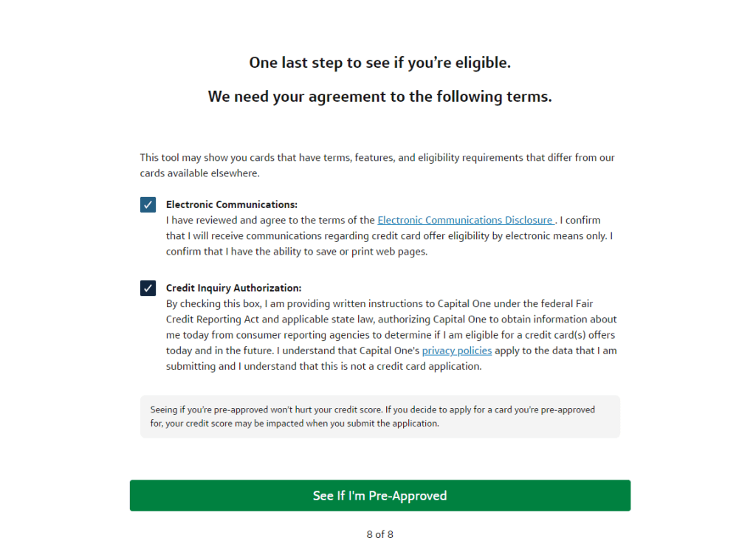Click the phrase "consumer reporting agencies"
Screen dimensions: 756x549
click(295, 335)
